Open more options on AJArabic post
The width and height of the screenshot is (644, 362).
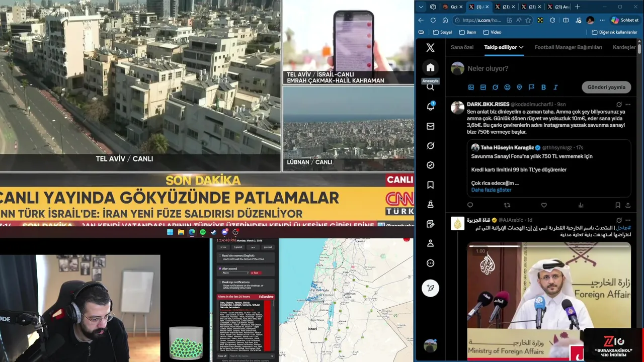tap(628, 220)
